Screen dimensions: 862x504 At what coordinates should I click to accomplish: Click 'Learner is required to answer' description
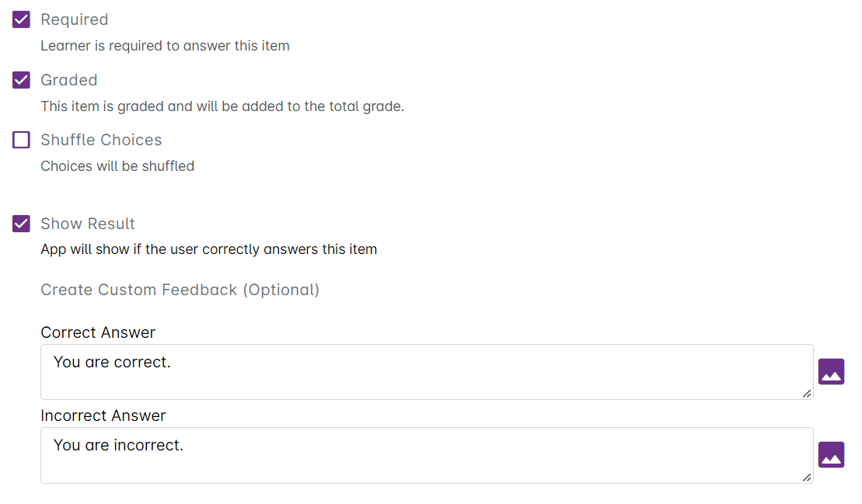165,46
